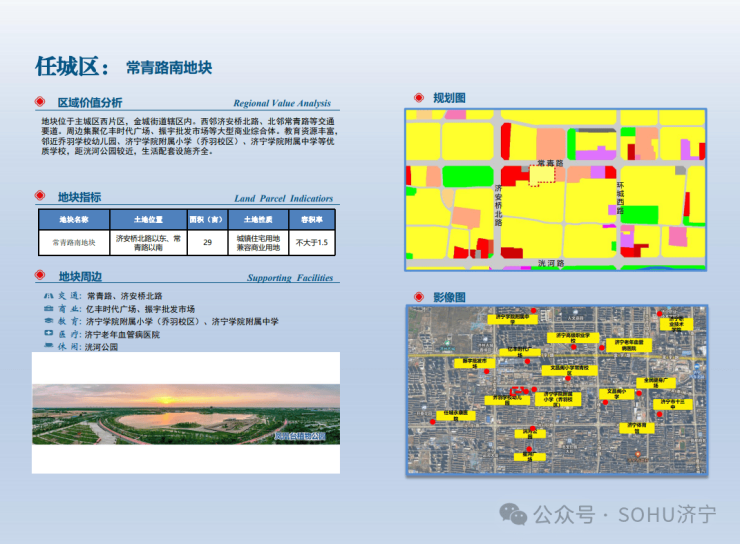Viewport: 740px width, 544px height.
Task: Click the red diamond beside 地块指标
Action: pos(40,196)
